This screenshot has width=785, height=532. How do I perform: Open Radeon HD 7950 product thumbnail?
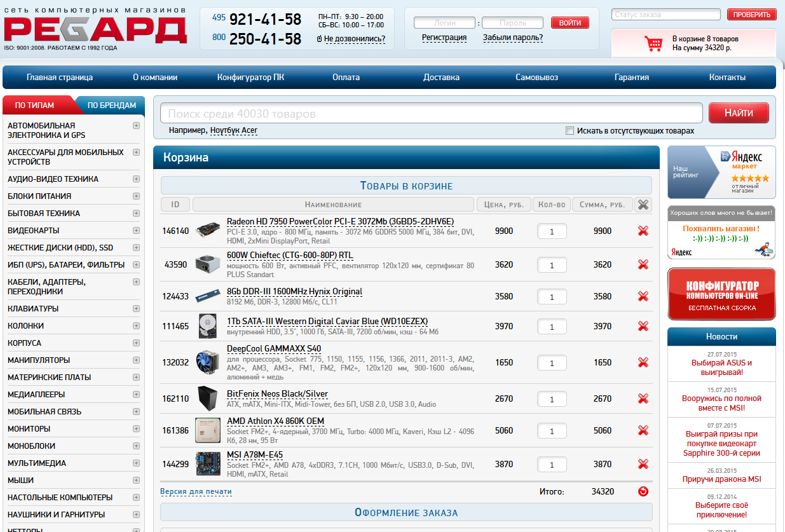pyautogui.click(x=208, y=230)
